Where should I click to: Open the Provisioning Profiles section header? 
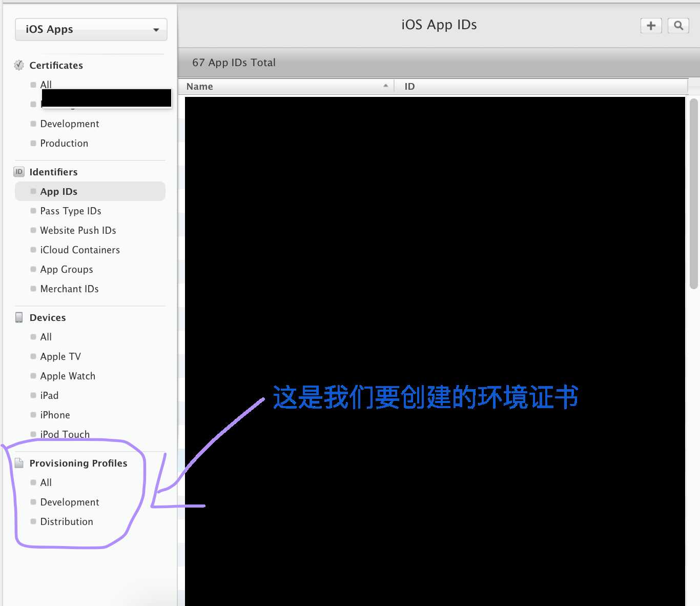[78, 463]
